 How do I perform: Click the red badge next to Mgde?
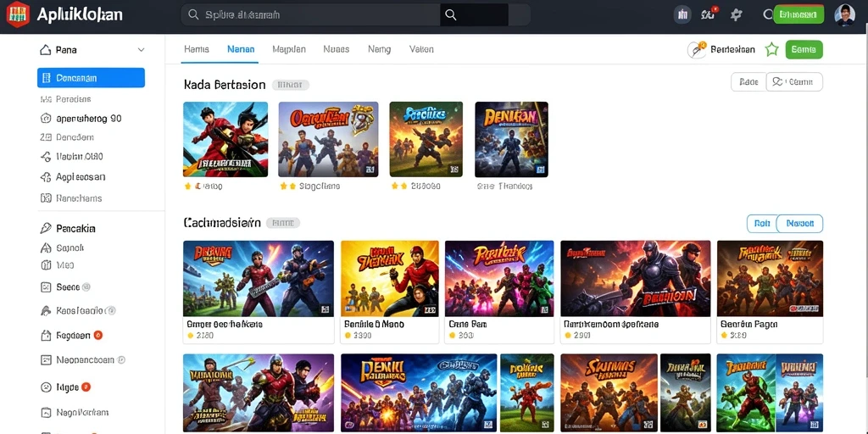(x=86, y=387)
